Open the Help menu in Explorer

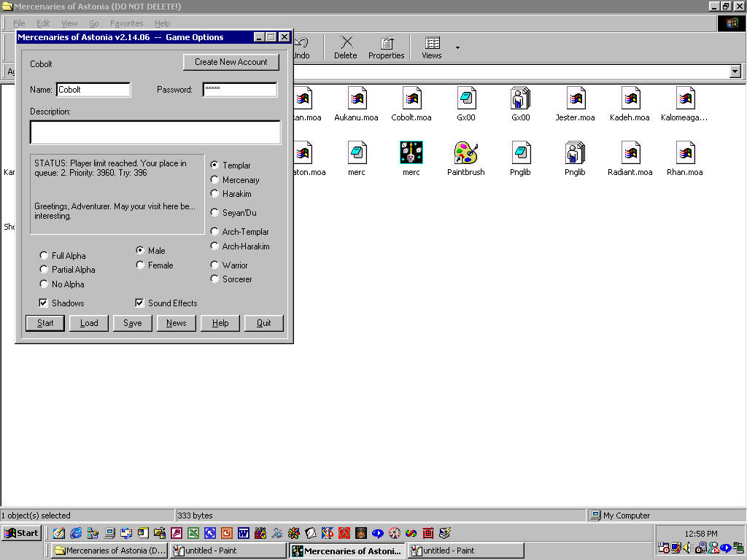click(162, 23)
